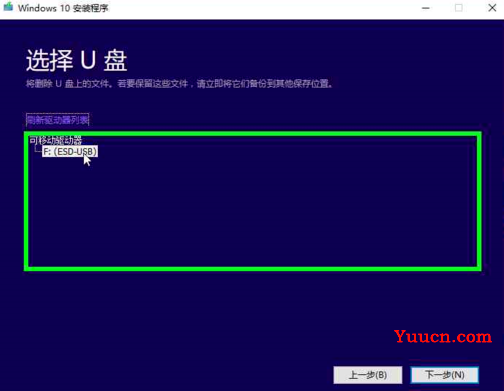Image resolution: width=504 pixels, height=391 pixels.
Task: Click the letter U in the page heading
Action: [x=88, y=60]
